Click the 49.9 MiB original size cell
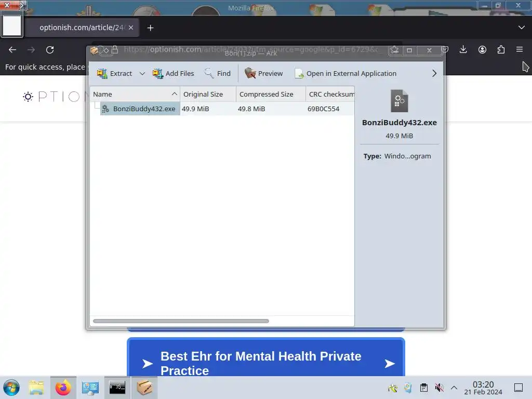The height and width of the screenshot is (399, 532). [x=195, y=109]
